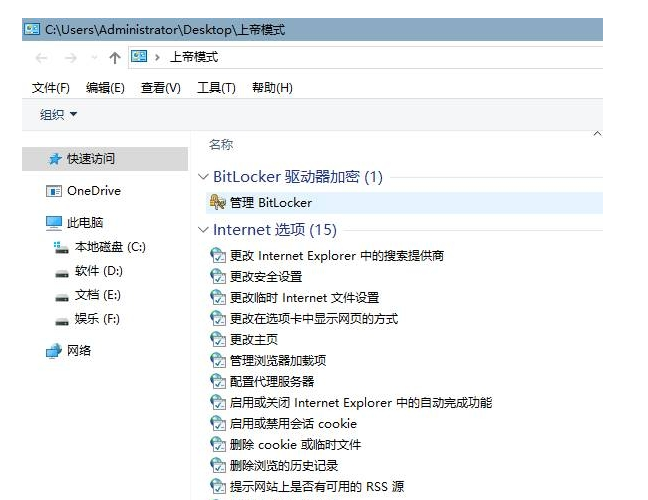Viewport: 648px width, 500px height.
Task: Open the recent locations dropdown arrow
Action: (94, 58)
